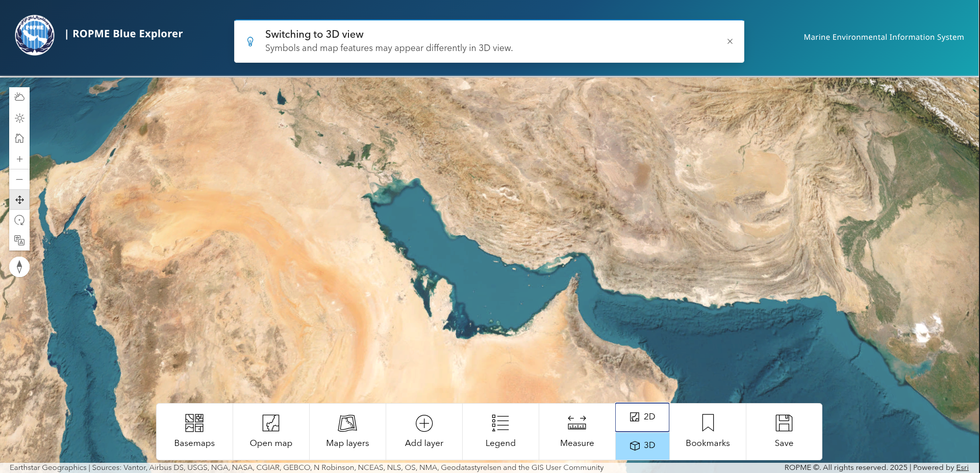Enable 3D view mode

642,445
